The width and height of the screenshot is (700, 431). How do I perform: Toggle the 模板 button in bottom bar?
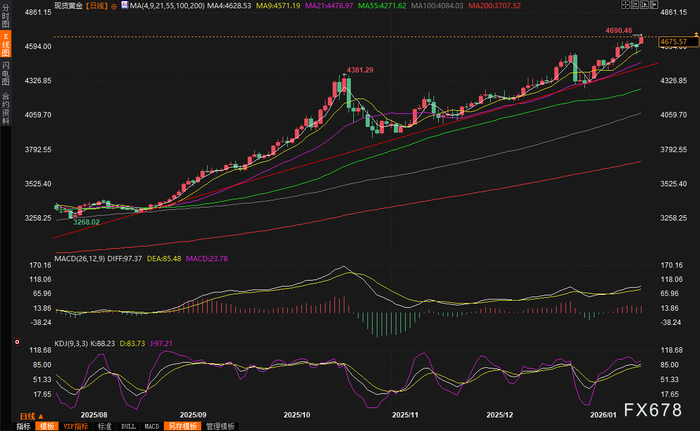tap(47, 427)
